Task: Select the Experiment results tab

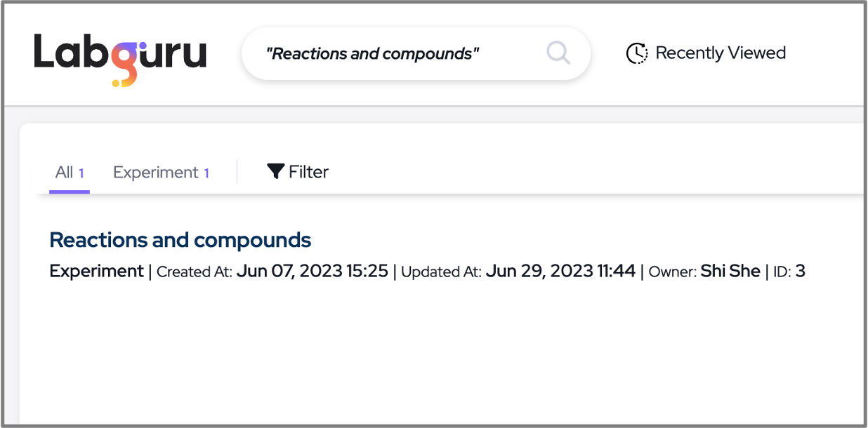Action: (156, 173)
